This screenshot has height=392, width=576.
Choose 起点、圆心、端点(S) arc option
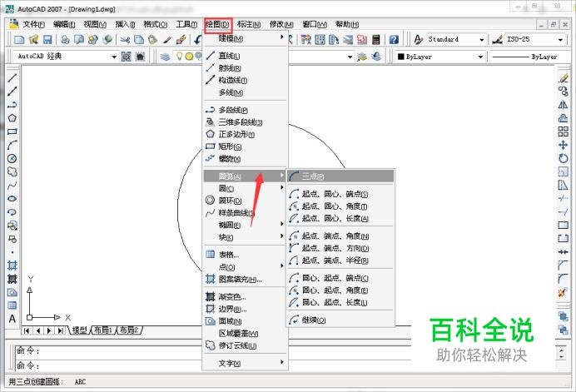click(340, 194)
